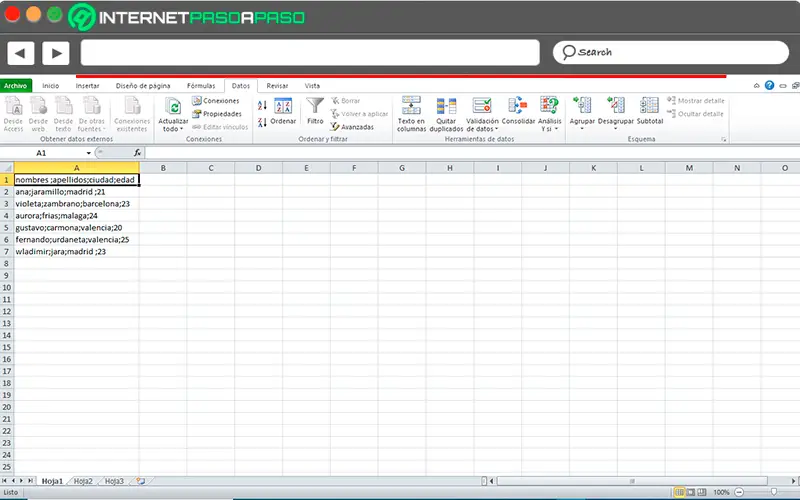
Task: Click the browser forward arrow button
Action: [56, 53]
